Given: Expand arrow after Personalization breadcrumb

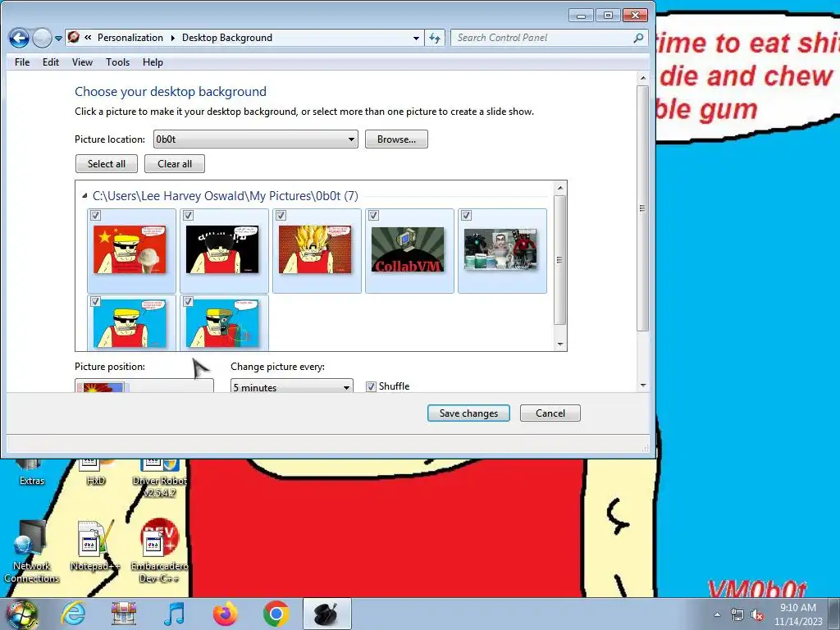Looking at the screenshot, I should 172,38.
